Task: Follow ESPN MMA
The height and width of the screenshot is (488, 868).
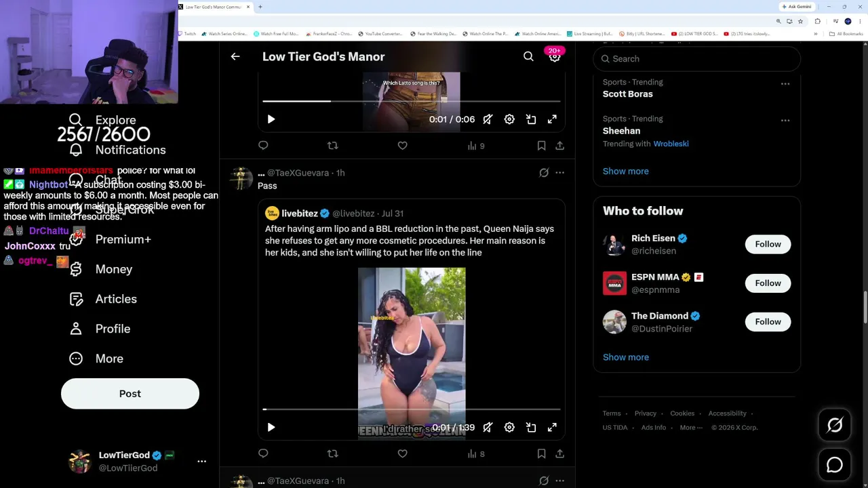Action: (x=768, y=283)
